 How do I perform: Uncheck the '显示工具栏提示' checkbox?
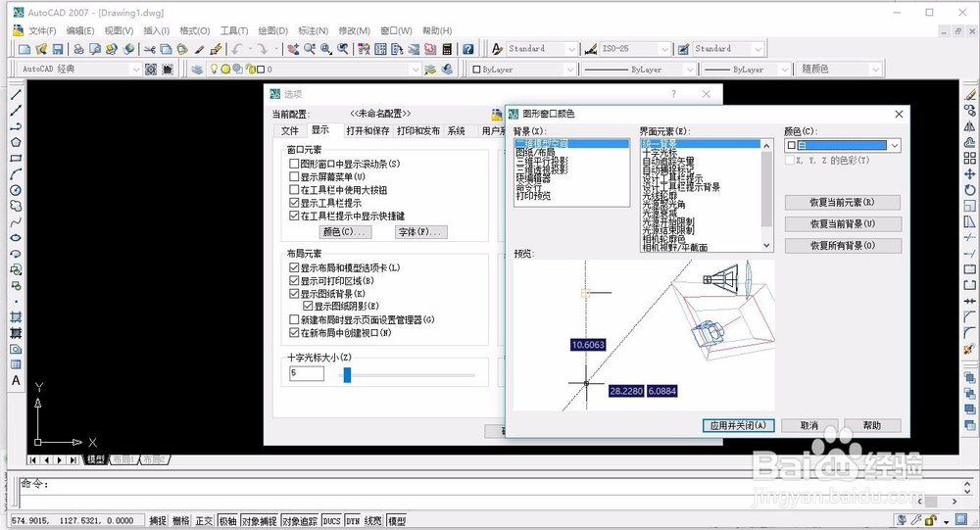tap(294, 203)
